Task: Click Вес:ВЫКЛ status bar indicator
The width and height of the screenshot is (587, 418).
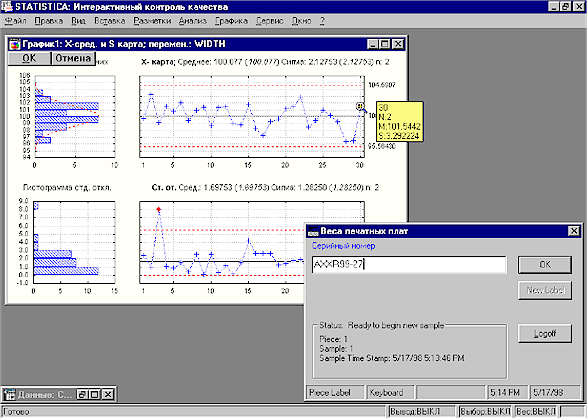Action: (536, 412)
